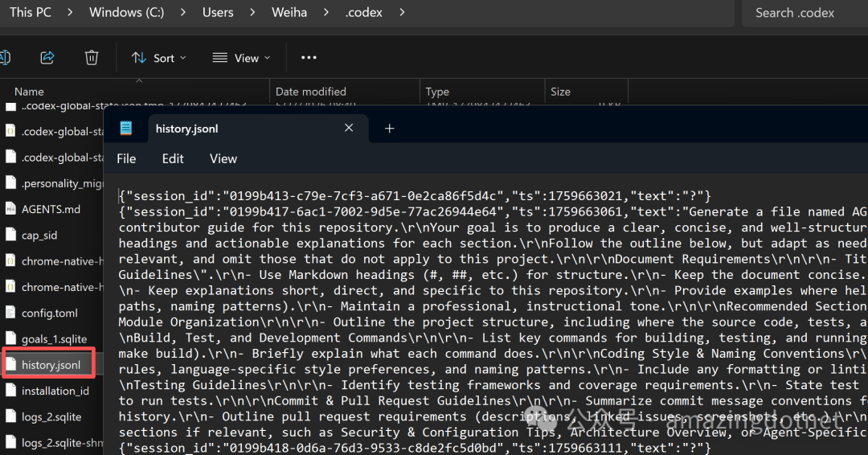Open the See more ellipsis menu
The height and width of the screenshot is (455, 868).
pos(309,58)
